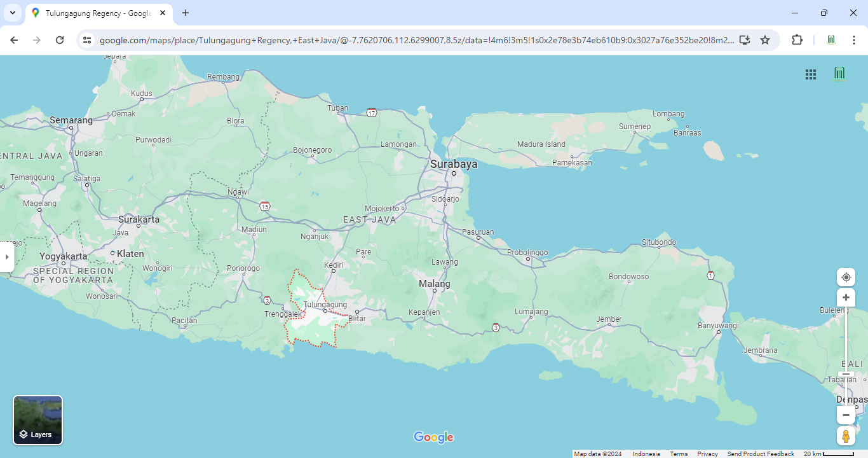This screenshot has width=868, height=458.
Task: Open the browser tab search dropdown
Action: point(12,13)
